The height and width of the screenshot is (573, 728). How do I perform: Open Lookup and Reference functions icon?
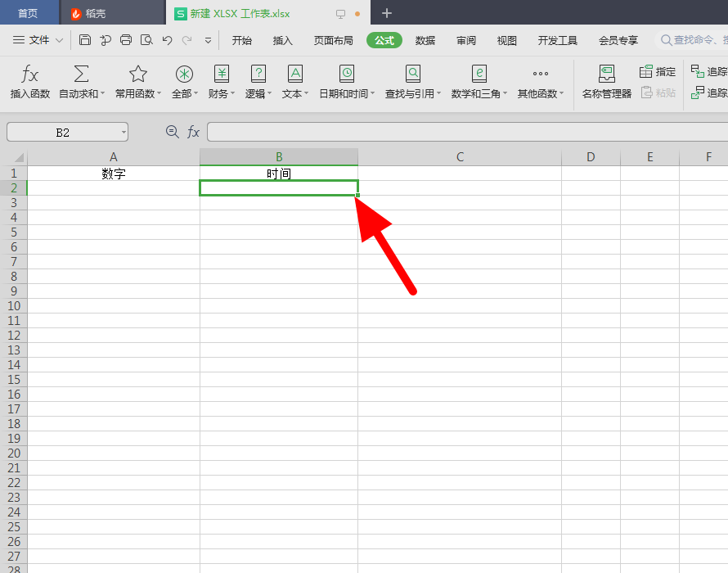413,74
